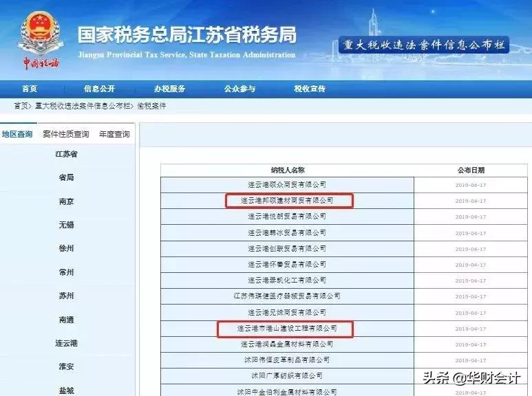Open taxpayer 连云港怀誉贸易有限公司
The width and height of the screenshot is (532, 396).
pyautogui.click(x=287, y=265)
